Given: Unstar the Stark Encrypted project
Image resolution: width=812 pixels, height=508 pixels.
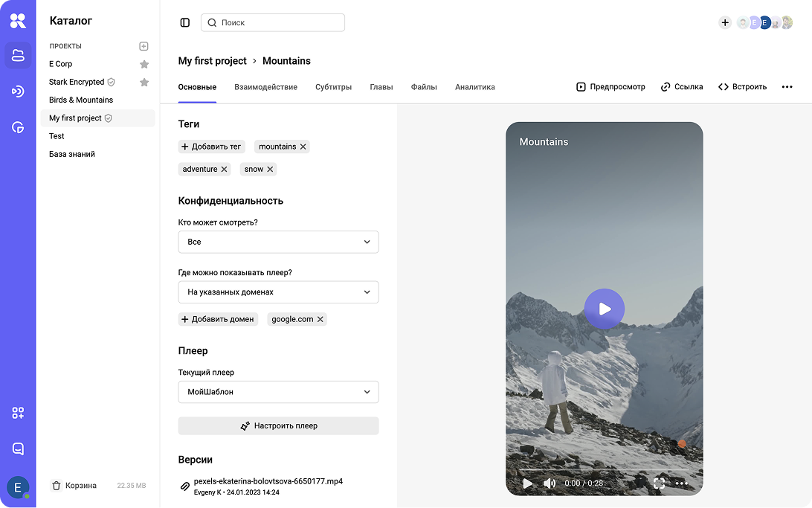Looking at the screenshot, I should (x=144, y=83).
